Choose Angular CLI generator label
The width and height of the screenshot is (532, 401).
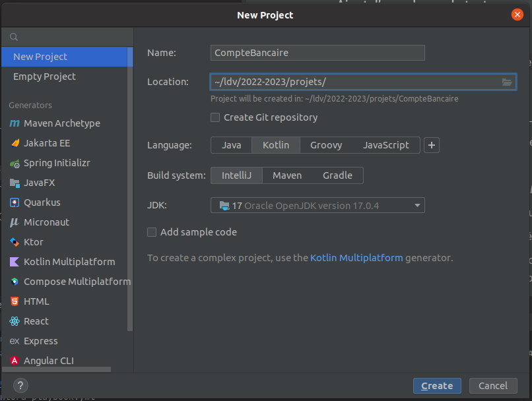click(49, 361)
